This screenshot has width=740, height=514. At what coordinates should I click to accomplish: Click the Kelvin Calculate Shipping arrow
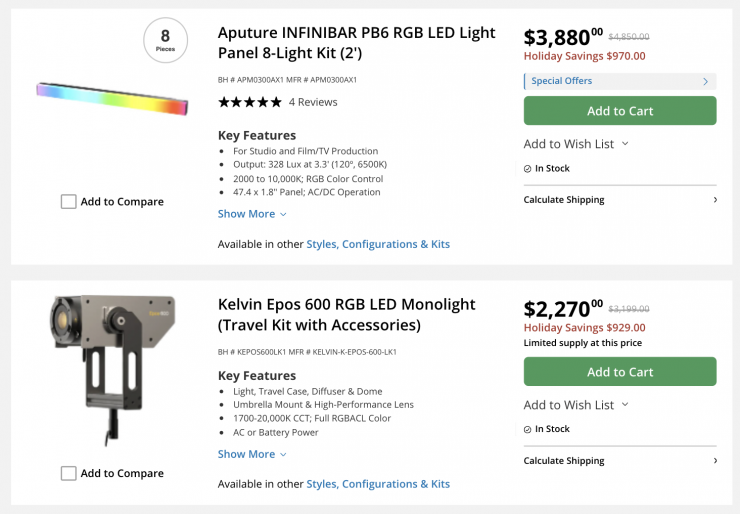pyautogui.click(x=714, y=461)
